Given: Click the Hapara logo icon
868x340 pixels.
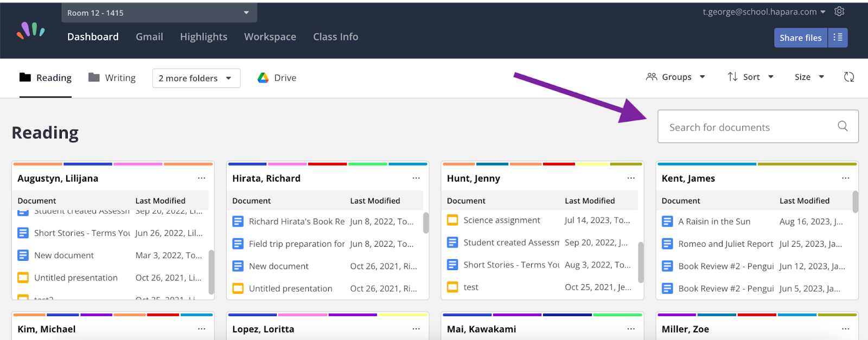Looking at the screenshot, I should [x=31, y=30].
